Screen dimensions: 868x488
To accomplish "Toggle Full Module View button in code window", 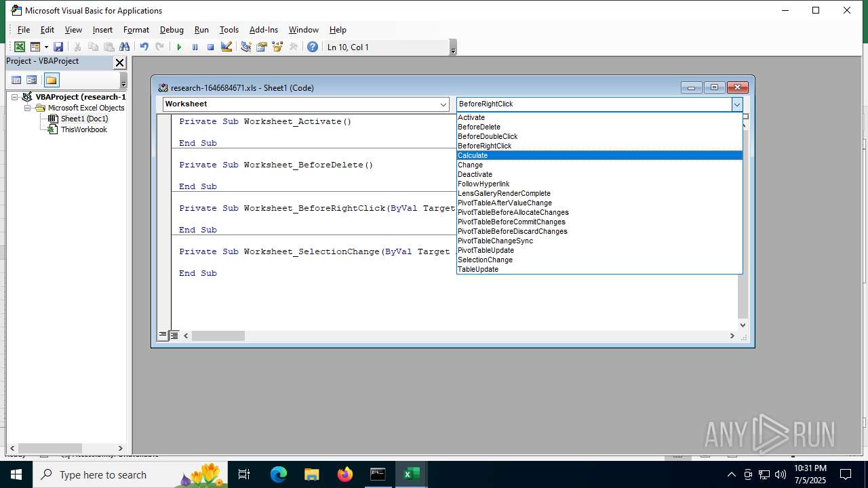I will click(174, 335).
